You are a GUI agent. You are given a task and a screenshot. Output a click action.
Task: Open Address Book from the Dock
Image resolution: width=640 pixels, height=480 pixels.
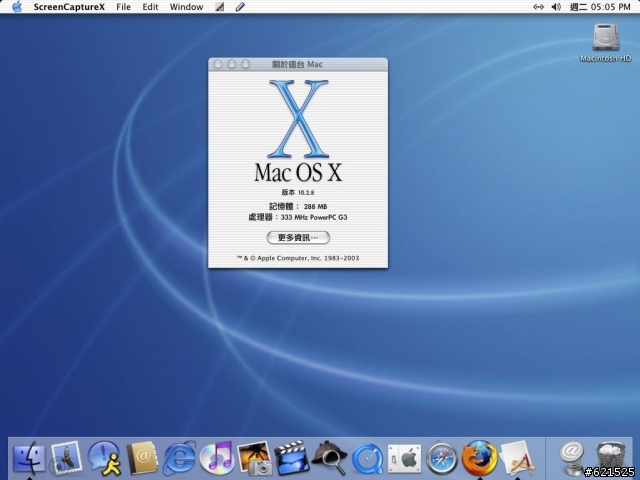click(142, 458)
